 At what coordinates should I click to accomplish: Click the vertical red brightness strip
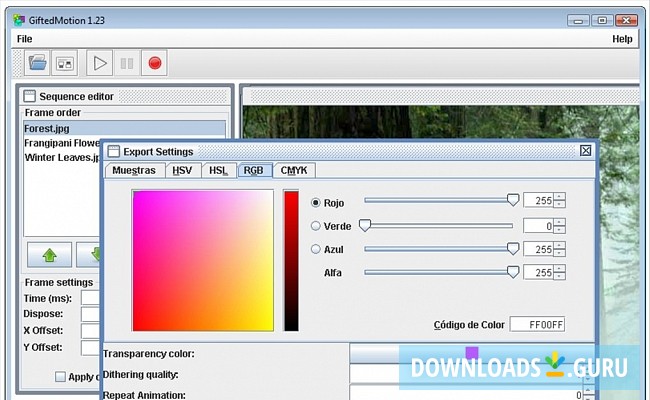tap(291, 260)
